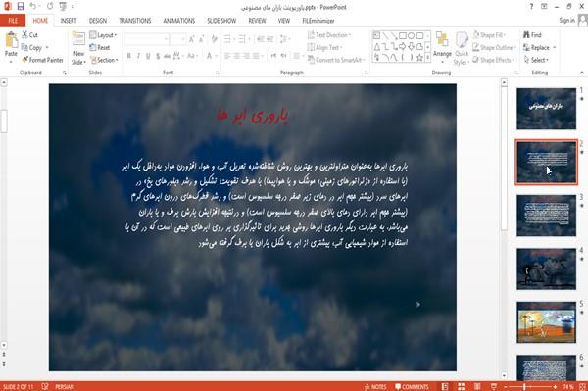This screenshot has width=588, height=391.
Task: Add a New Slide
Action: coord(78,48)
